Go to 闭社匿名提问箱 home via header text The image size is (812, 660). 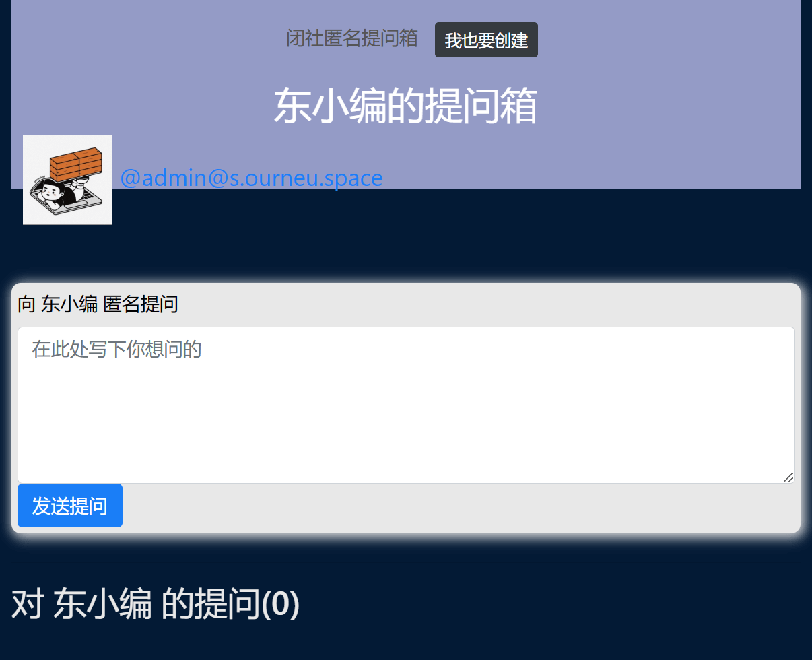(352, 38)
